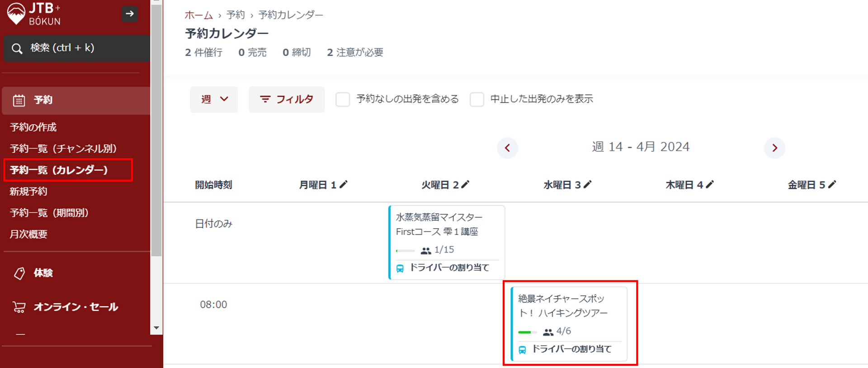Open the フィルタ button
The image size is (868, 368).
(287, 99)
